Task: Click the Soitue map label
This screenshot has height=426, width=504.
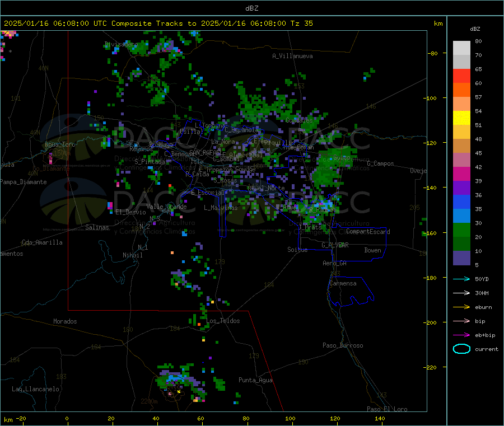Action: click(297, 250)
